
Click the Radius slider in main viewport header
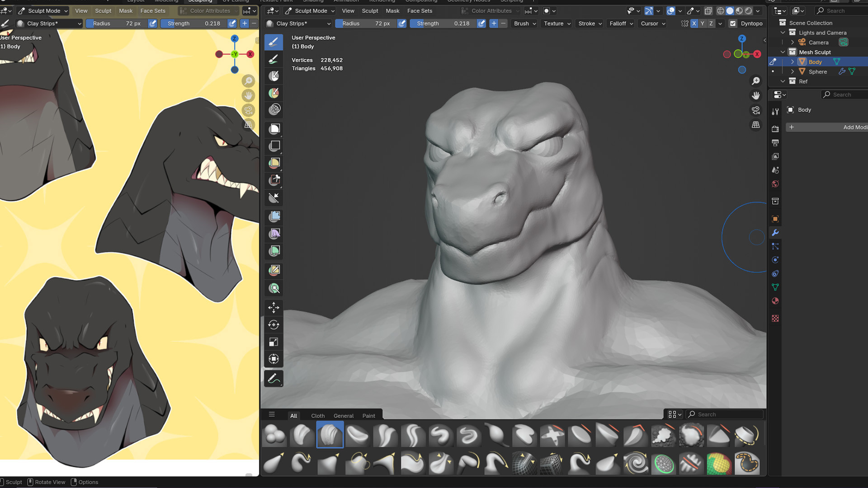366,23
